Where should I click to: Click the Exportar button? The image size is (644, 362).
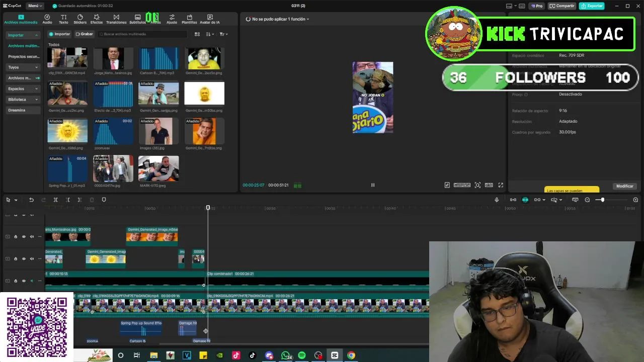point(591,6)
